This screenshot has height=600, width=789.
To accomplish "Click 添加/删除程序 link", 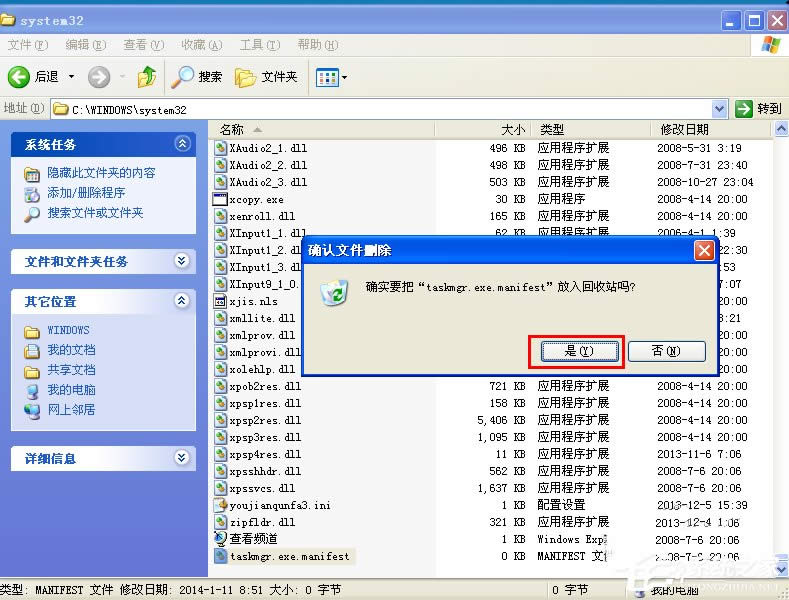I will click(x=86, y=192).
